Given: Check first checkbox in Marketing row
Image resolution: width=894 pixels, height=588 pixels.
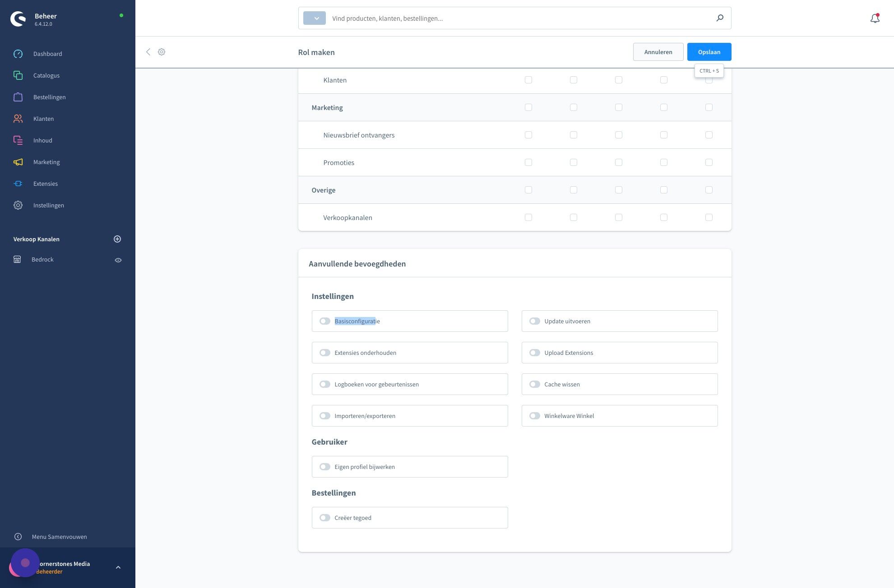Looking at the screenshot, I should click(528, 107).
